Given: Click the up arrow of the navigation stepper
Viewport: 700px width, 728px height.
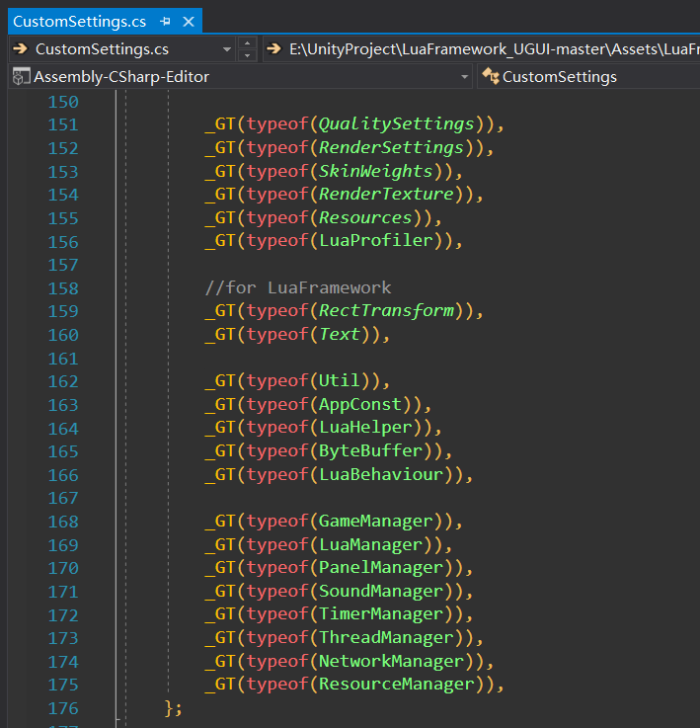Looking at the screenshot, I should click(x=248, y=43).
